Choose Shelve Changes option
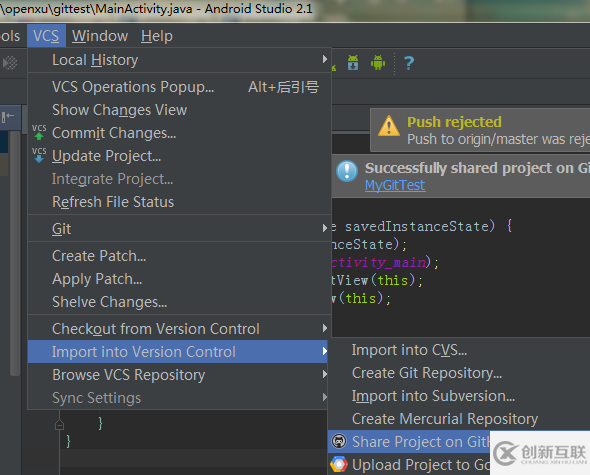Viewport: 590px width, 475px height. pos(179,302)
